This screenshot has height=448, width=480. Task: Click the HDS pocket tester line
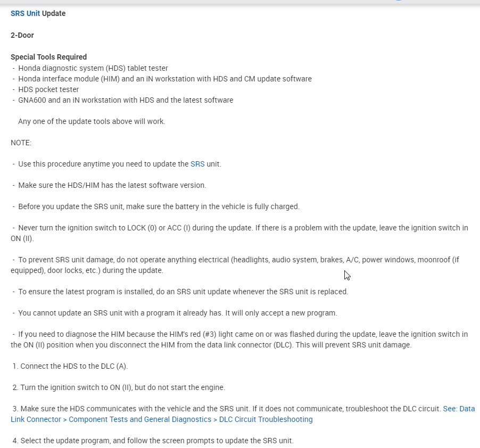pos(48,89)
